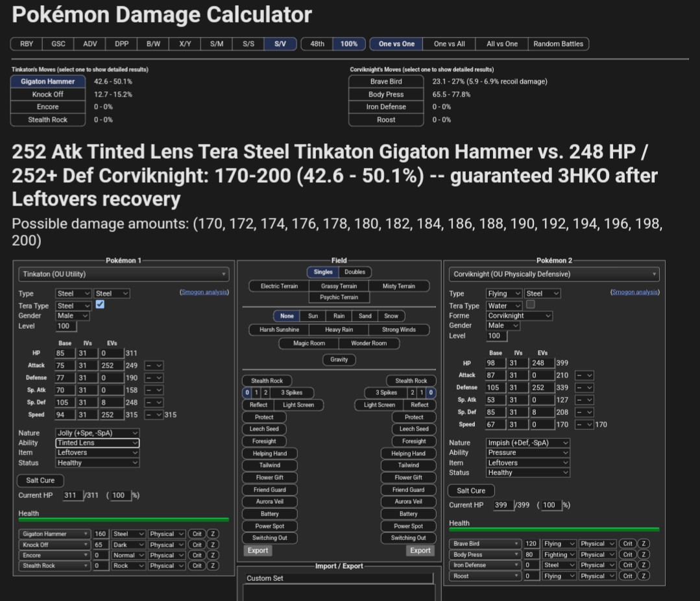Viewport: 700px width, 601px height.
Task: Expand Corviknight's Nature dropdown
Action: (x=528, y=443)
